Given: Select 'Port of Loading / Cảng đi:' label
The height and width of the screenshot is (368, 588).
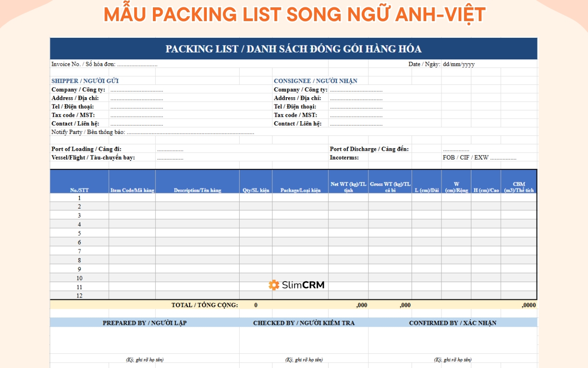Looking at the screenshot, I should pyautogui.click(x=86, y=149).
